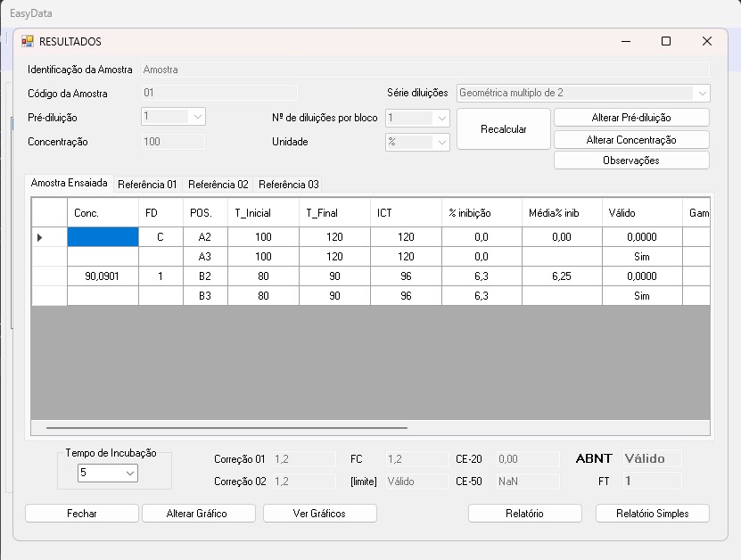Switch to the Referência 03 tab

(288, 185)
